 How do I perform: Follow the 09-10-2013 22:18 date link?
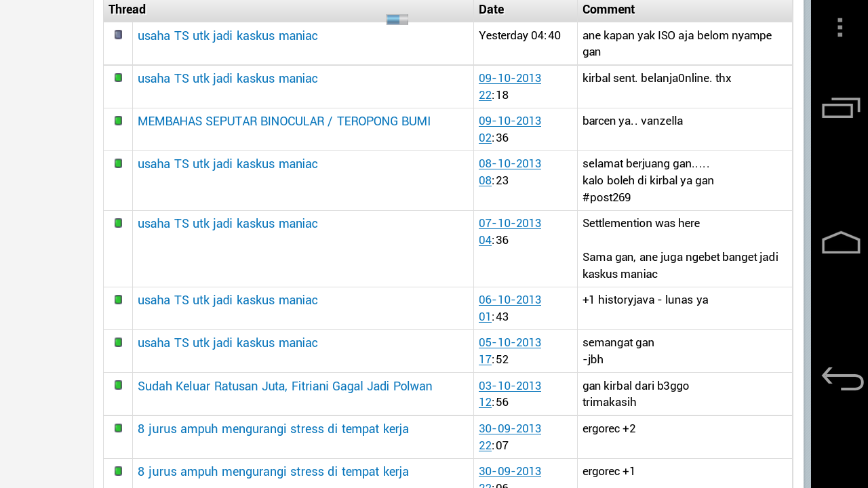click(510, 86)
